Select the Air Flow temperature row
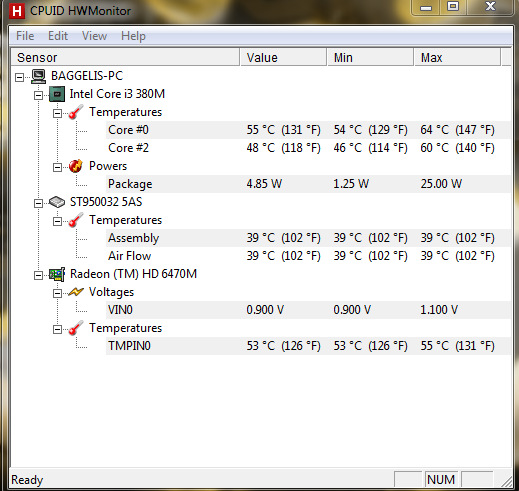 (x=309, y=256)
